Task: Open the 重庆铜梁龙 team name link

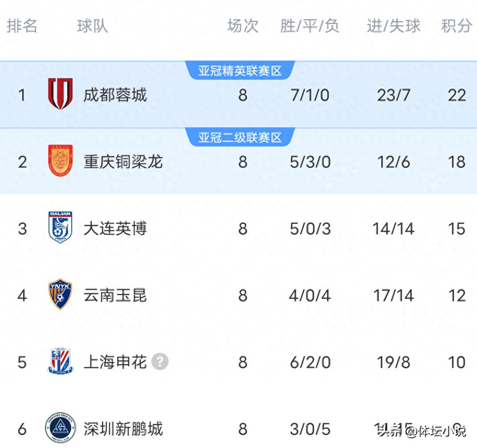Action: pyautogui.click(x=123, y=162)
